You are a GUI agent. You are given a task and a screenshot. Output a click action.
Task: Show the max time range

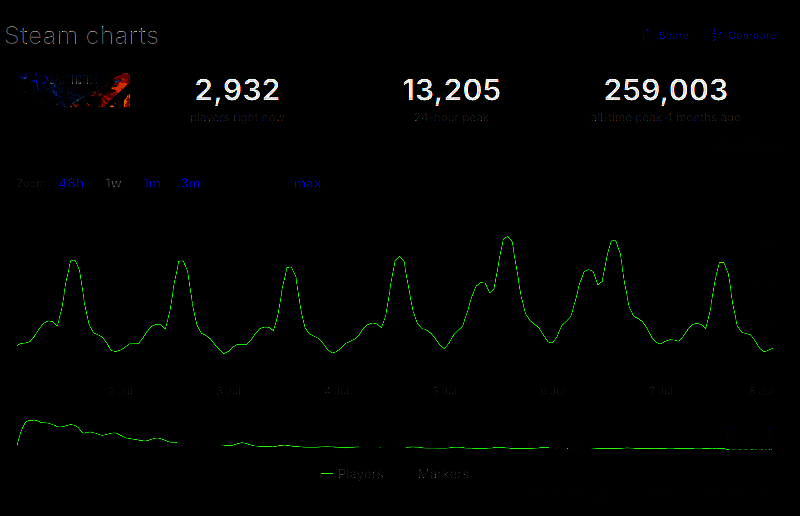click(307, 183)
